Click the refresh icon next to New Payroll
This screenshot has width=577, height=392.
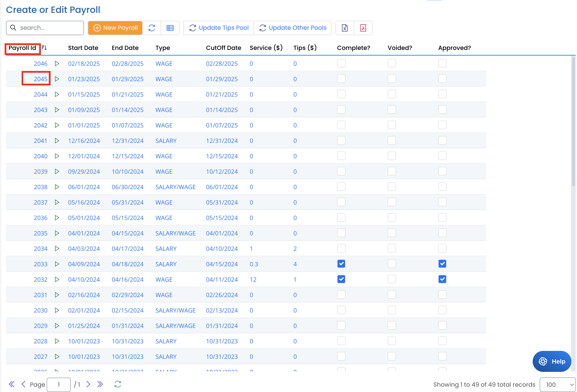point(152,28)
